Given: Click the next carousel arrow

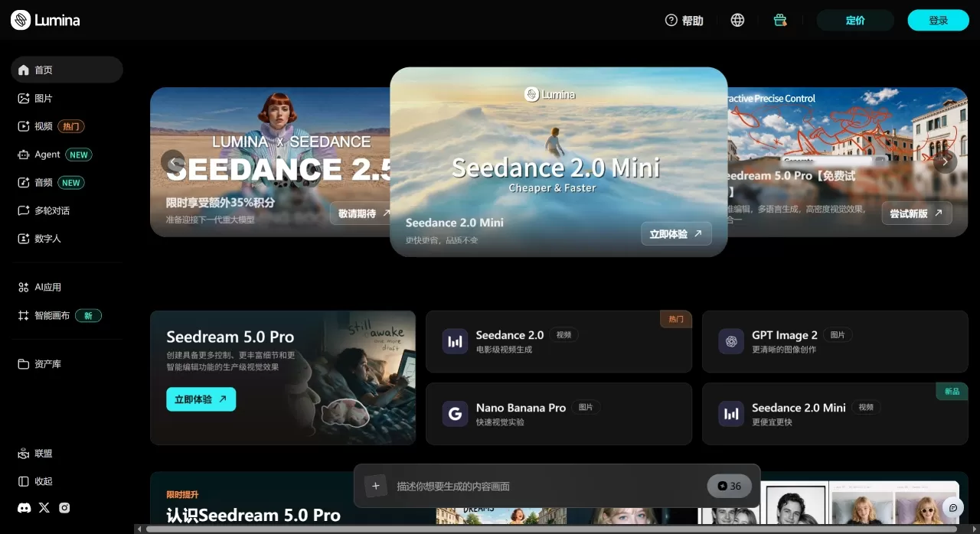Looking at the screenshot, I should [946, 161].
